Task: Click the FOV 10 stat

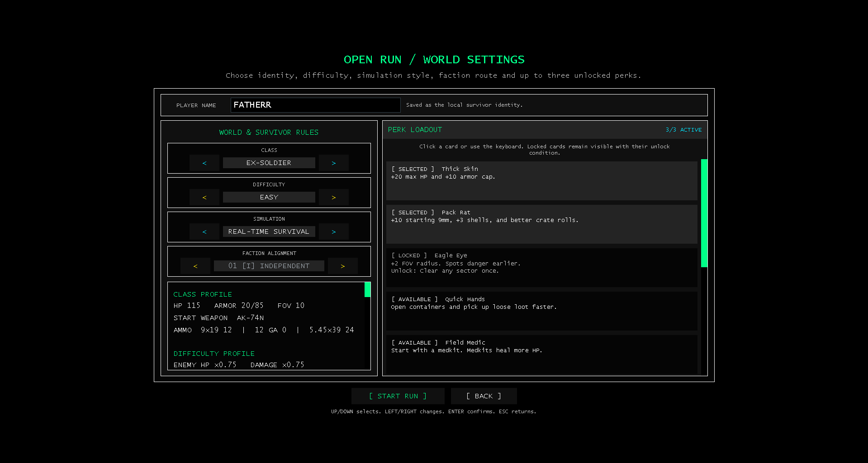Action: point(291,306)
